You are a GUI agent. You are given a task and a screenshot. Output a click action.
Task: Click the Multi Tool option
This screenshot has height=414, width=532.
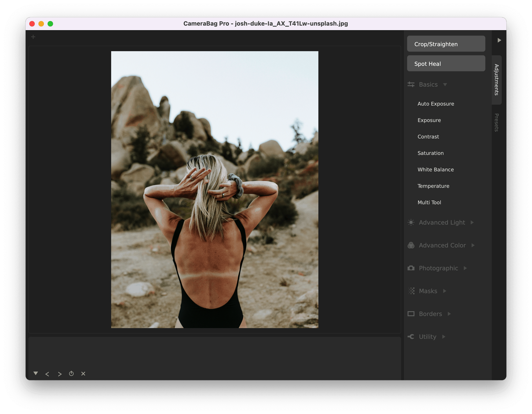coord(429,202)
